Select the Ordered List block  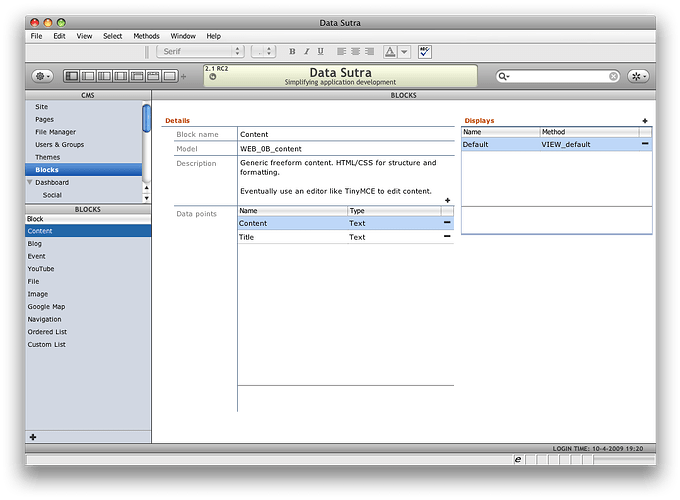[88, 332]
